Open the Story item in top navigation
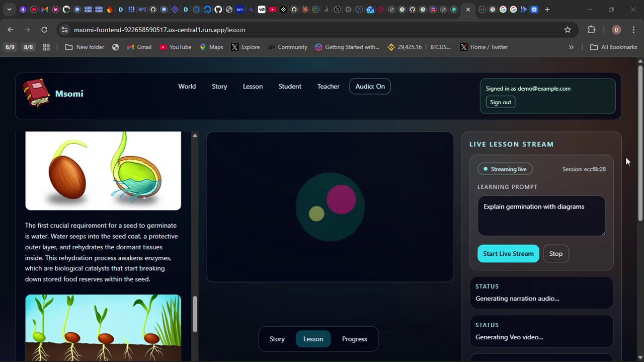 click(x=219, y=87)
